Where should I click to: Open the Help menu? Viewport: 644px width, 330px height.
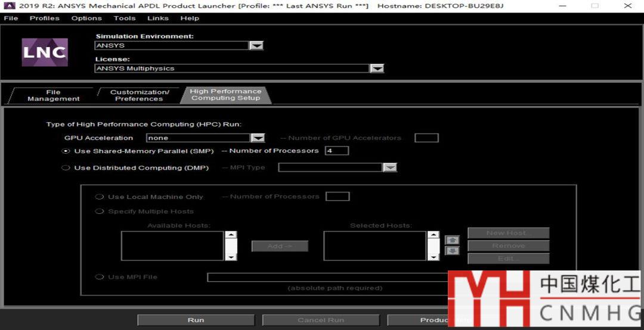tap(190, 18)
